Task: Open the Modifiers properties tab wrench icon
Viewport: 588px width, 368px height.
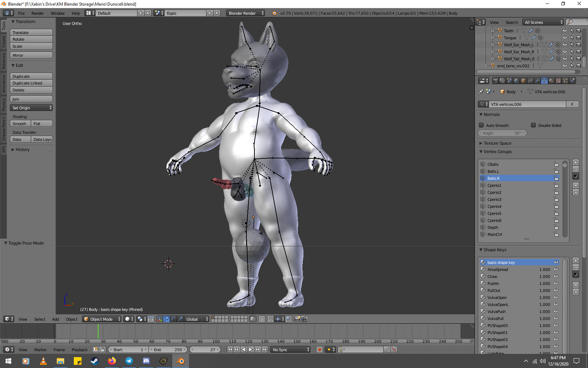Action: tap(537, 81)
